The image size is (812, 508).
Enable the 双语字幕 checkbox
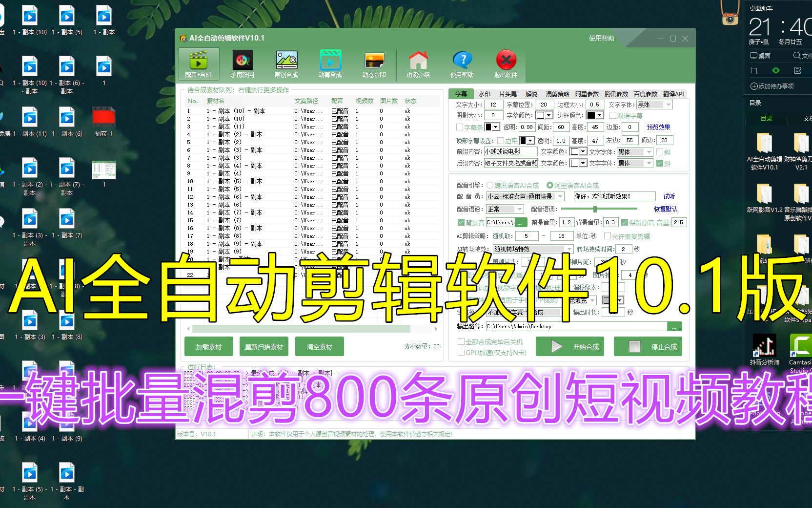pos(613,116)
